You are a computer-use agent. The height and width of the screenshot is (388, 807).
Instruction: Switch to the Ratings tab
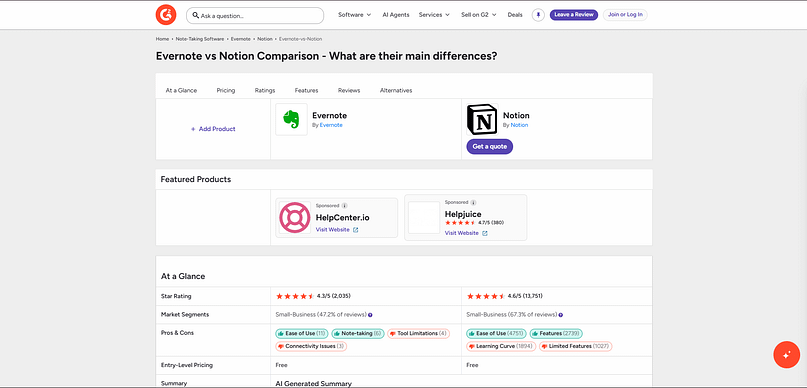click(265, 91)
